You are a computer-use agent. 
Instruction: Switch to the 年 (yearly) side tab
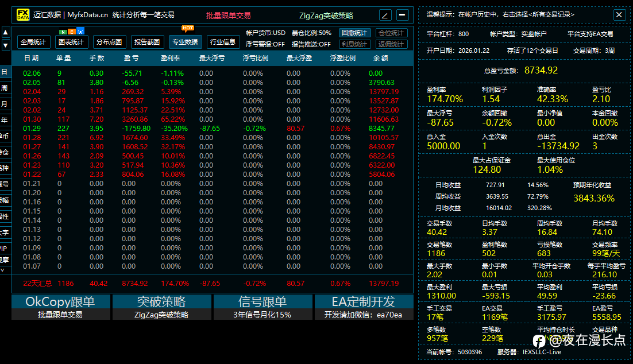pos(5,120)
